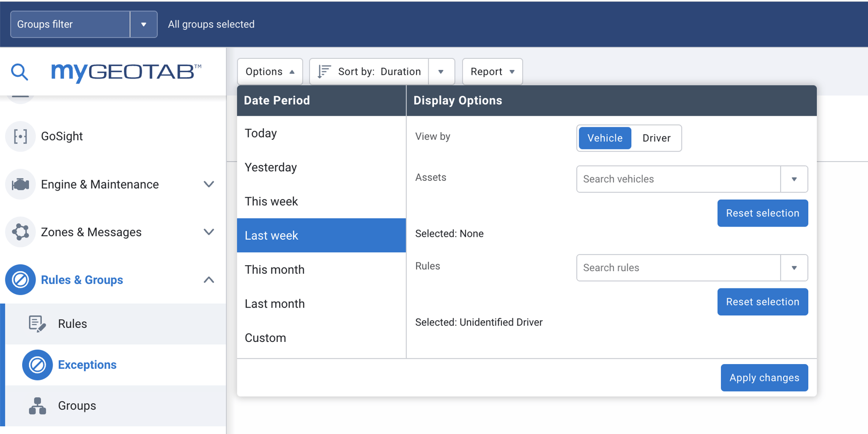Image resolution: width=868 pixels, height=434 pixels.
Task: Open the Report menu
Action: pos(491,71)
